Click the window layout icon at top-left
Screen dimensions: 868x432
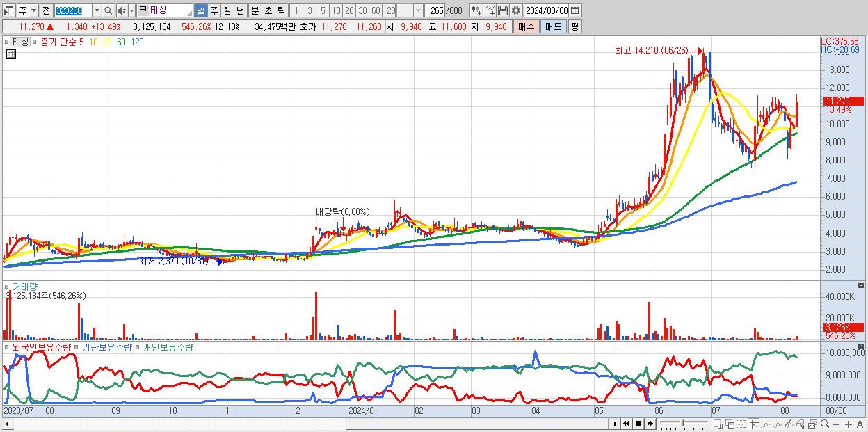click(9, 10)
